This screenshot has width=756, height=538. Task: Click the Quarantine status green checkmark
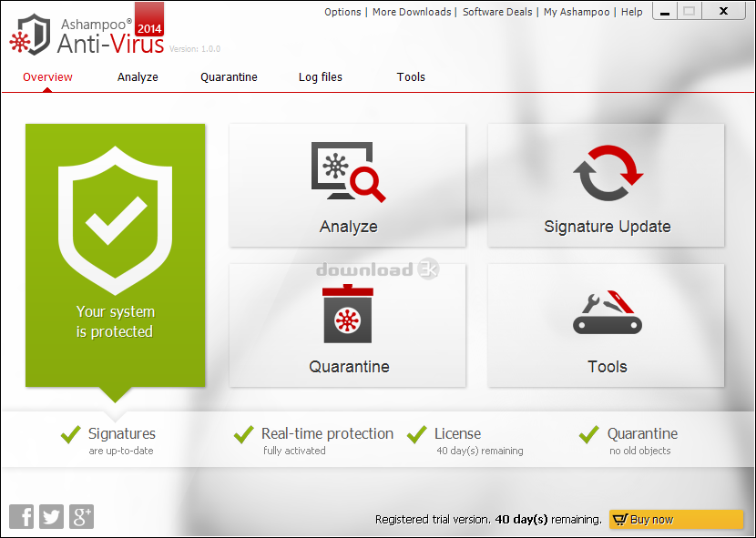tap(588, 434)
